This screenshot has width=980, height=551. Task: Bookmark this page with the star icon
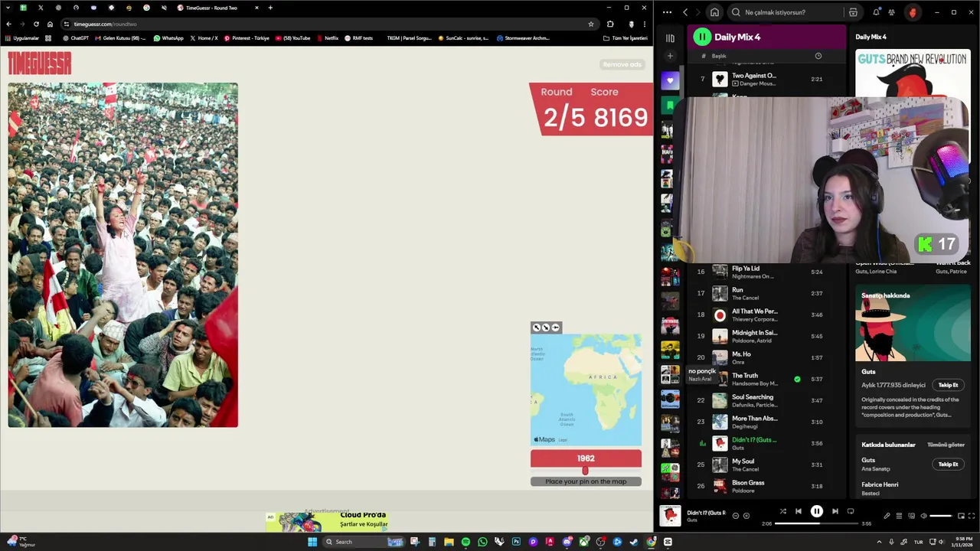click(x=591, y=24)
